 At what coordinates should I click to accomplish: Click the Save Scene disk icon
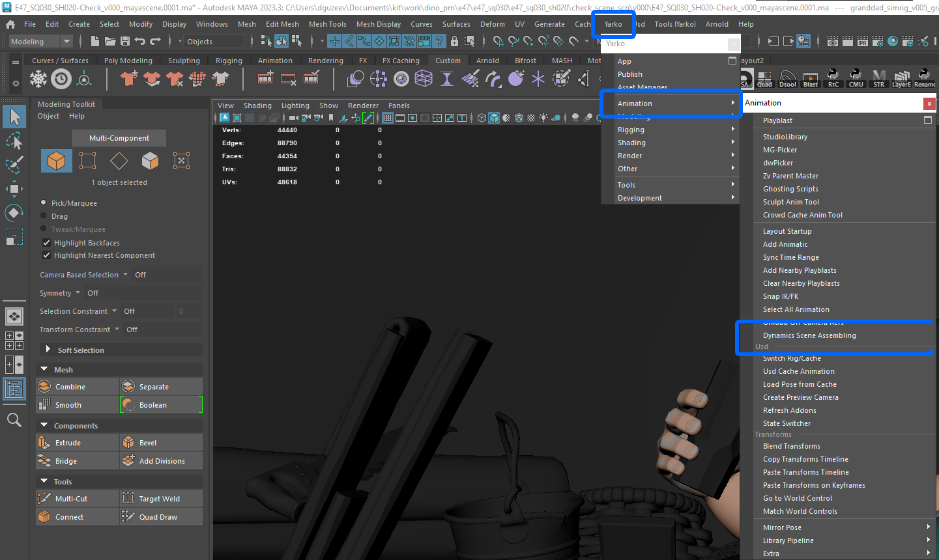[124, 41]
